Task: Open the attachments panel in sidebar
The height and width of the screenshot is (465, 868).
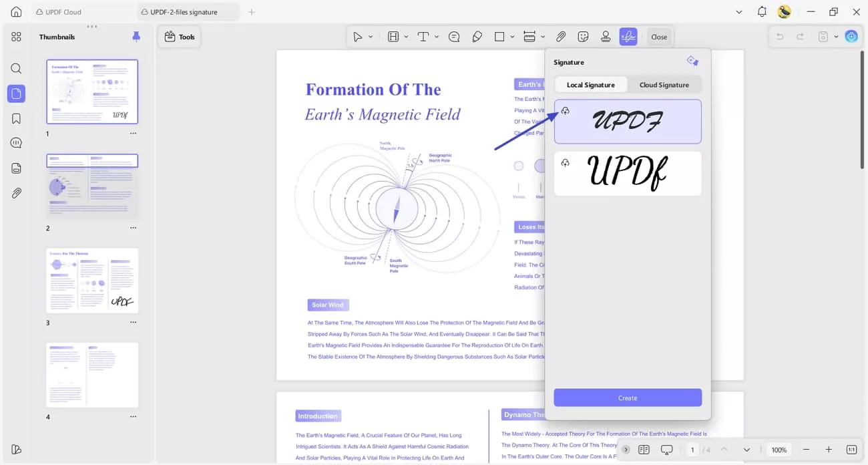Action: (16, 192)
